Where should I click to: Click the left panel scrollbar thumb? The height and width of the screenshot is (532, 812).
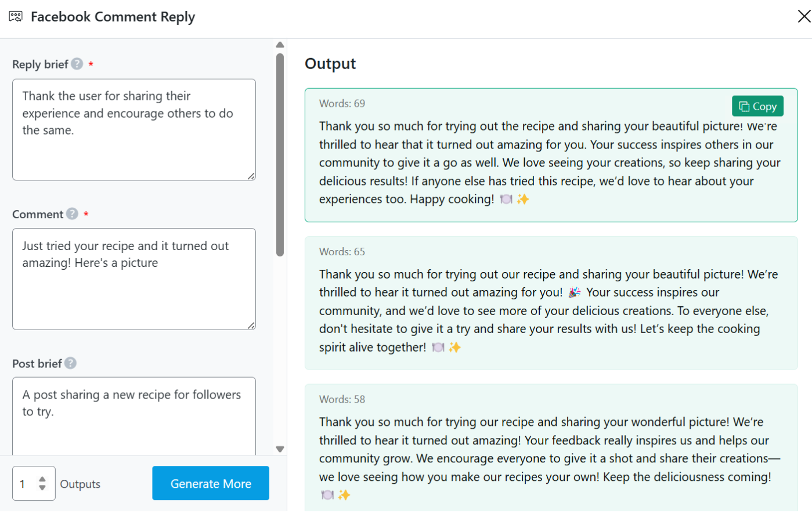coord(280,154)
